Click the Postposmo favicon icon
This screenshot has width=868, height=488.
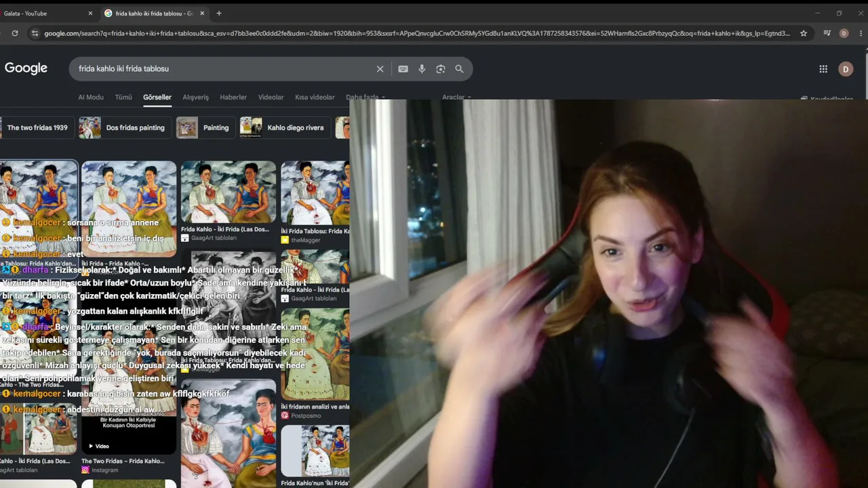285,415
